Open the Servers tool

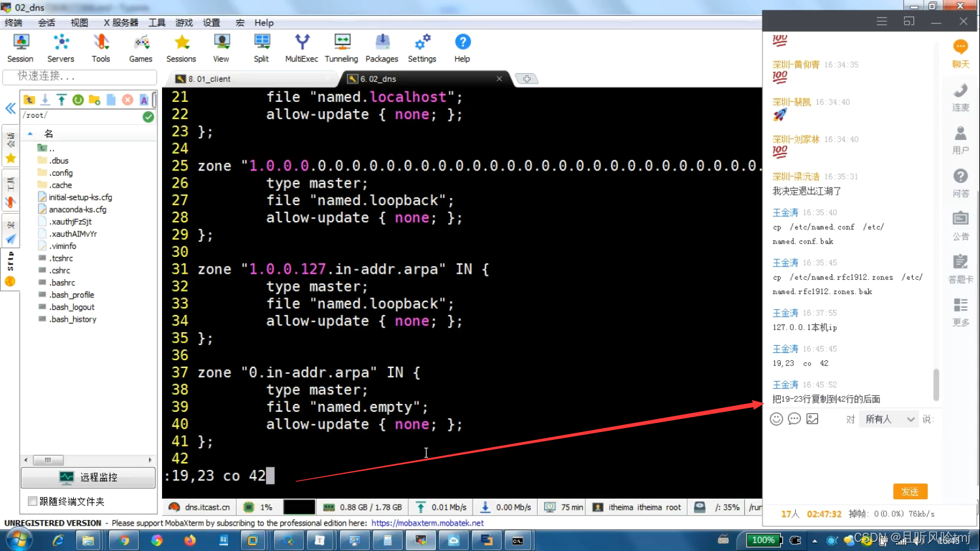61,48
